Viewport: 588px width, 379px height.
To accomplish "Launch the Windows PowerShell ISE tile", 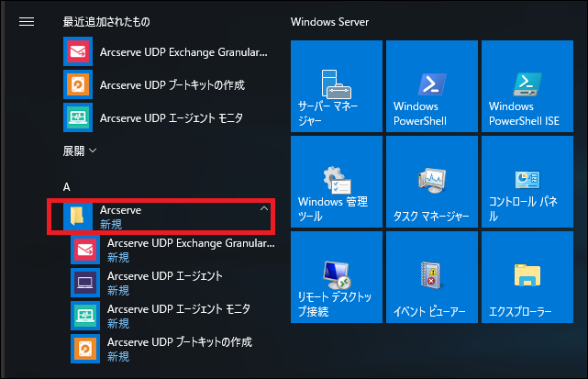I will [x=527, y=86].
